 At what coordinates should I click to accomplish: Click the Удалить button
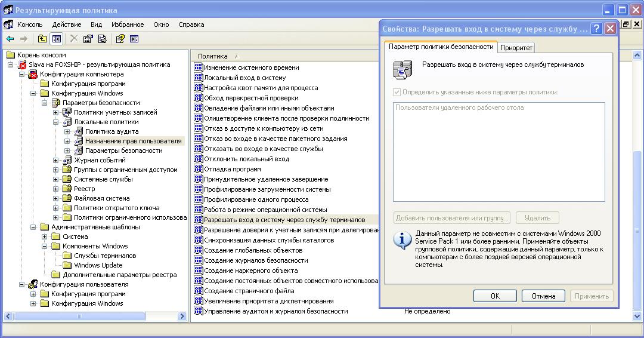pyautogui.click(x=537, y=218)
